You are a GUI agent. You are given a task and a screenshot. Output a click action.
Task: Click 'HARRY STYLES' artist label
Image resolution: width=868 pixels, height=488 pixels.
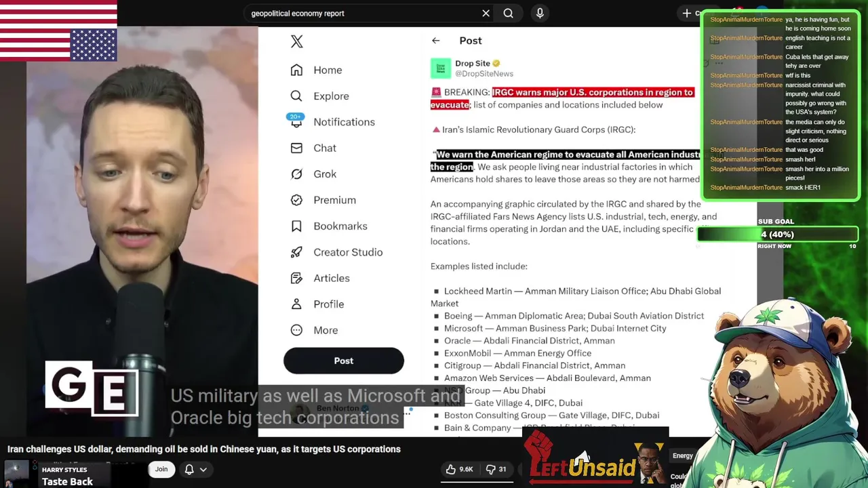coord(64,470)
